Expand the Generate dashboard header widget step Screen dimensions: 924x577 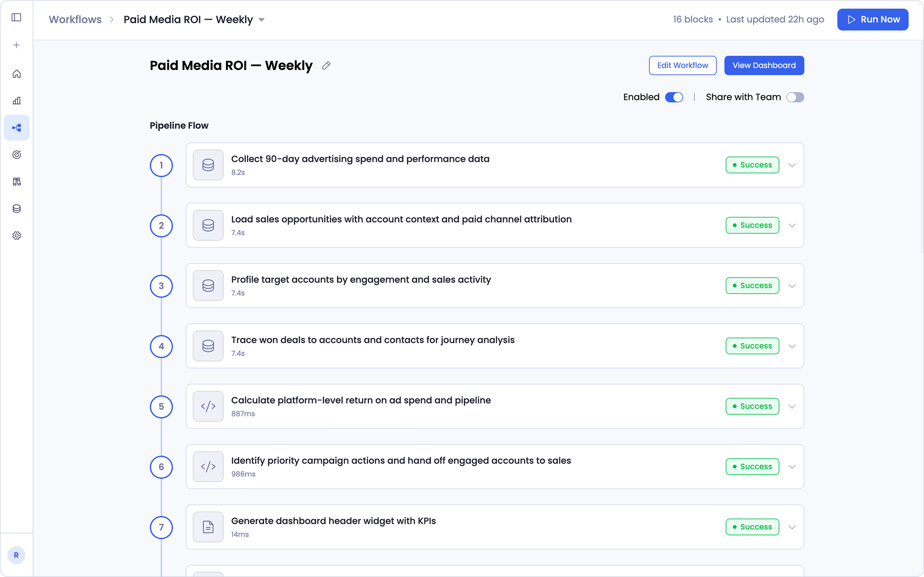(x=792, y=527)
